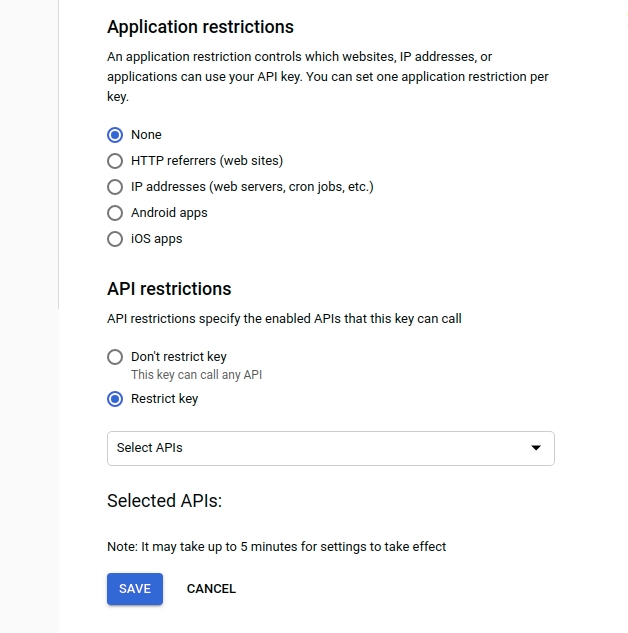Screen dimensions: 628x633
Task: Choose HTTP referrers (web sites) option
Action: point(115,161)
